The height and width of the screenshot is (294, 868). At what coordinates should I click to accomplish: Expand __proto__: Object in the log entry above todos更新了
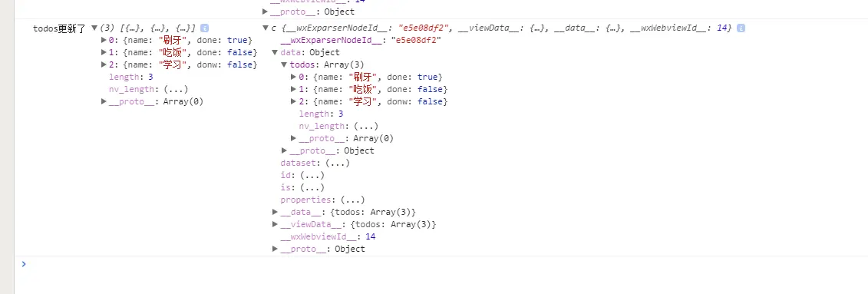266,11
